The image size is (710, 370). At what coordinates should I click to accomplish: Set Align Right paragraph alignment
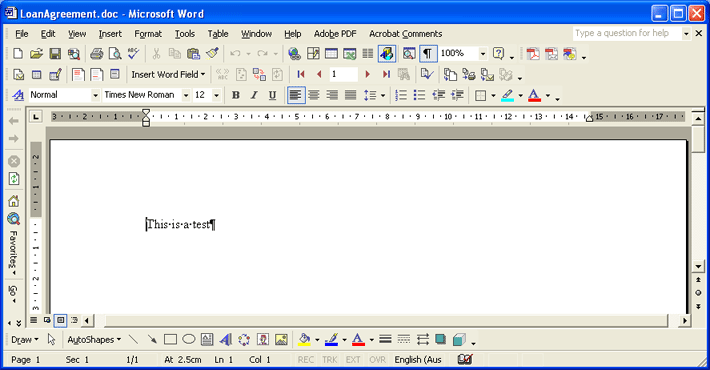coord(332,95)
